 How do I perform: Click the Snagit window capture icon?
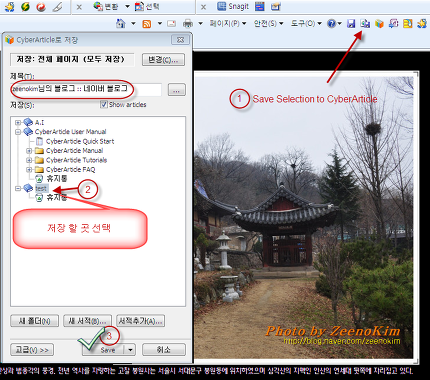click(x=260, y=6)
